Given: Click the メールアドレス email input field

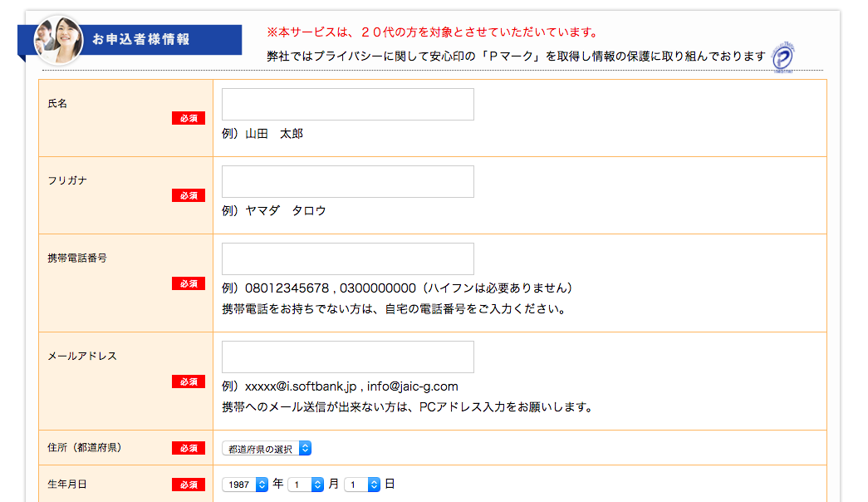Looking at the screenshot, I should 348,357.
